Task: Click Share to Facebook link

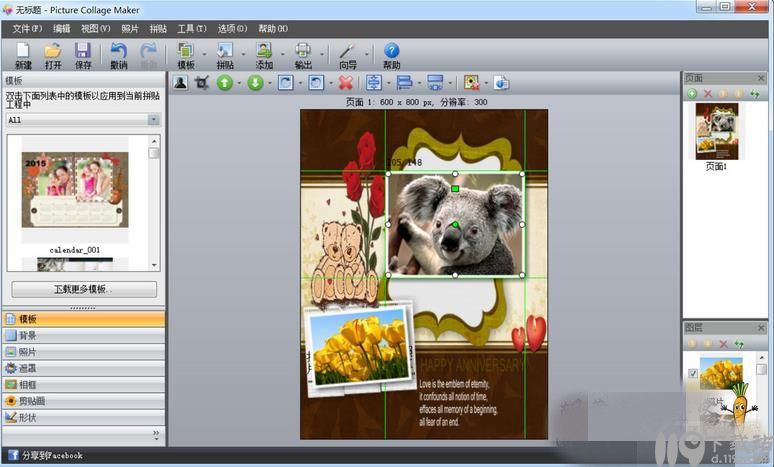Action: pyautogui.click(x=45, y=455)
